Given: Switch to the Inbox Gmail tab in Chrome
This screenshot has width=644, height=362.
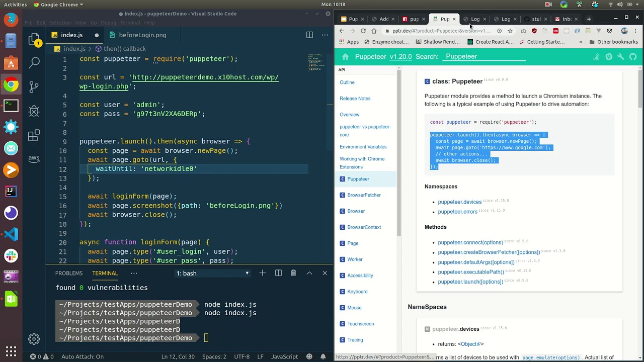Looking at the screenshot, I should 567,19.
